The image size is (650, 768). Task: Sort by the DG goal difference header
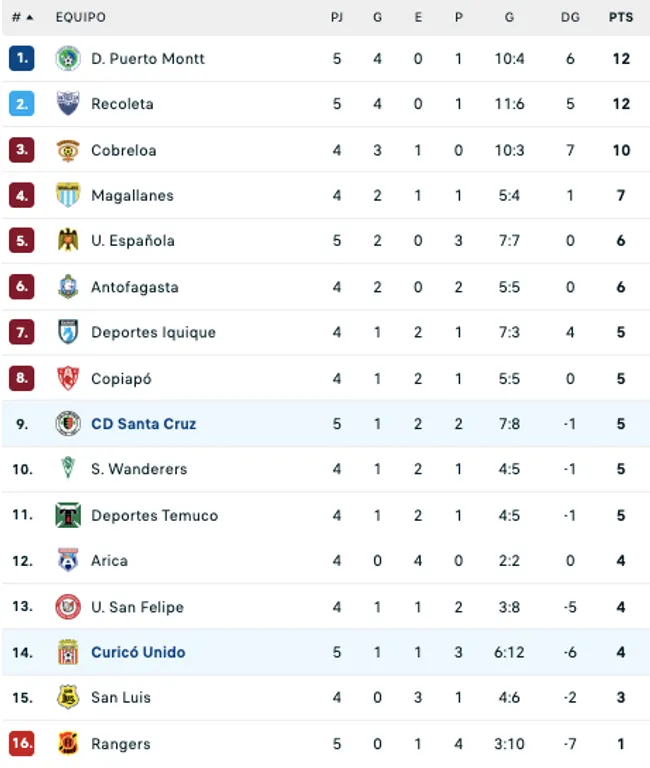coord(570,18)
